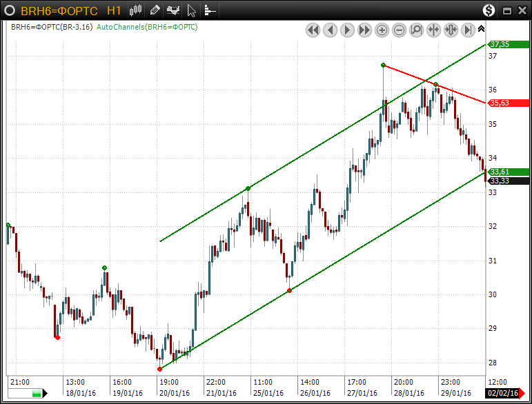Screen dimensions: 532x404
Task: Click the dollar sign trade icon
Action: click(x=489, y=10)
